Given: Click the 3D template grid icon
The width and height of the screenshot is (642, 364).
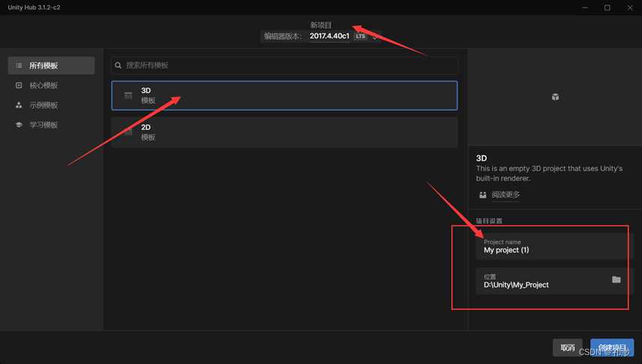Looking at the screenshot, I should 128,95.
